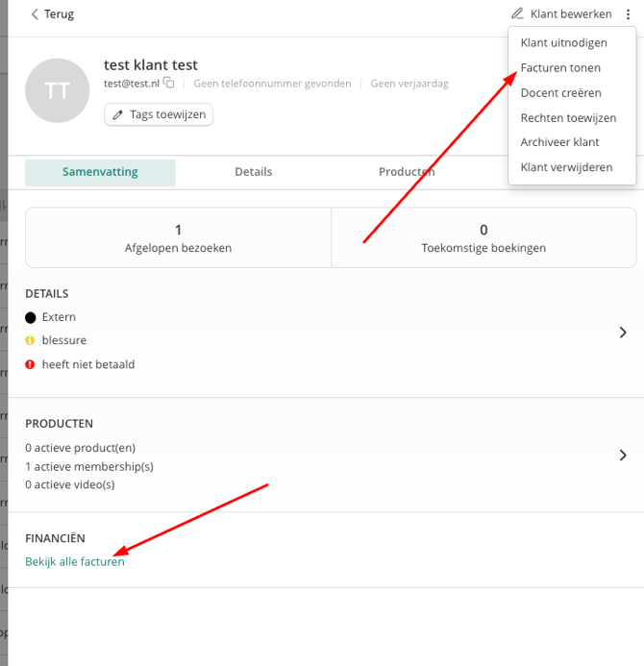This screenshot has height=666, width=644.
Task: Click the black Extern dot indicator
Action: tap(31, 317)
